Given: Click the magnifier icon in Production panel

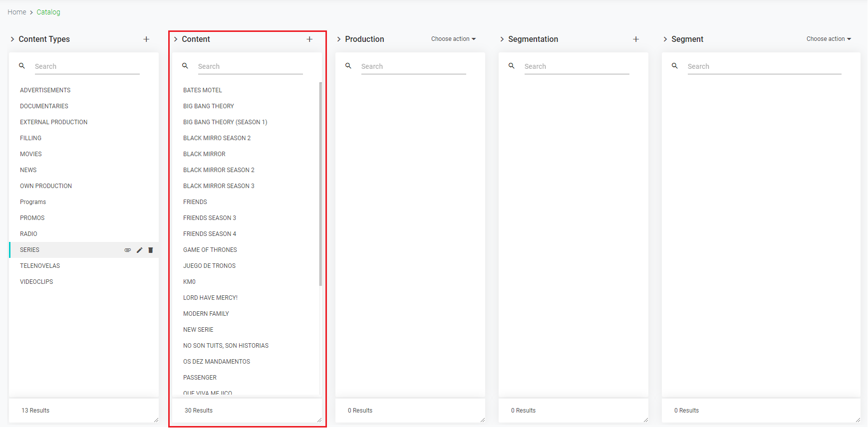Looking at the screenshot, I should [x=348, y=66].
